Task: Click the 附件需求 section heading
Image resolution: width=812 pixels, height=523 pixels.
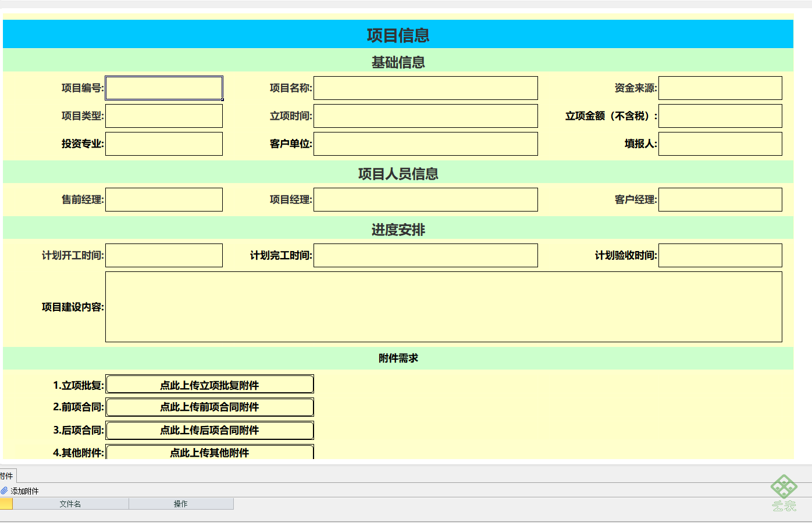Action: [398, 358]
